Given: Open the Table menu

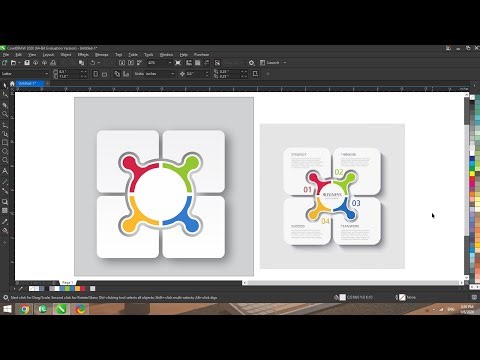Looking at the screenshot, I should [133, 55].
